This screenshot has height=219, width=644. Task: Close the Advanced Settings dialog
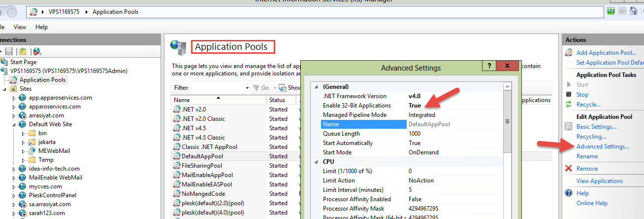tap(508, 66)
